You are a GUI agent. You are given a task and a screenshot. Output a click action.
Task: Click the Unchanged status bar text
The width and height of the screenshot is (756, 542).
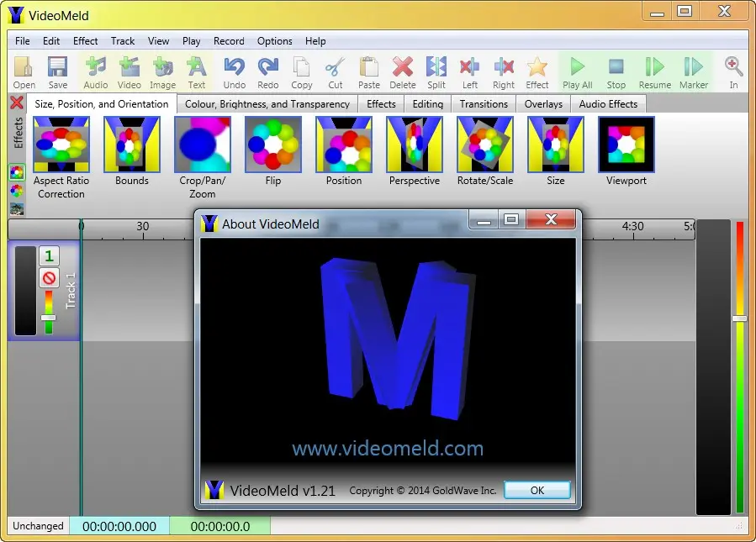point(38,526)
